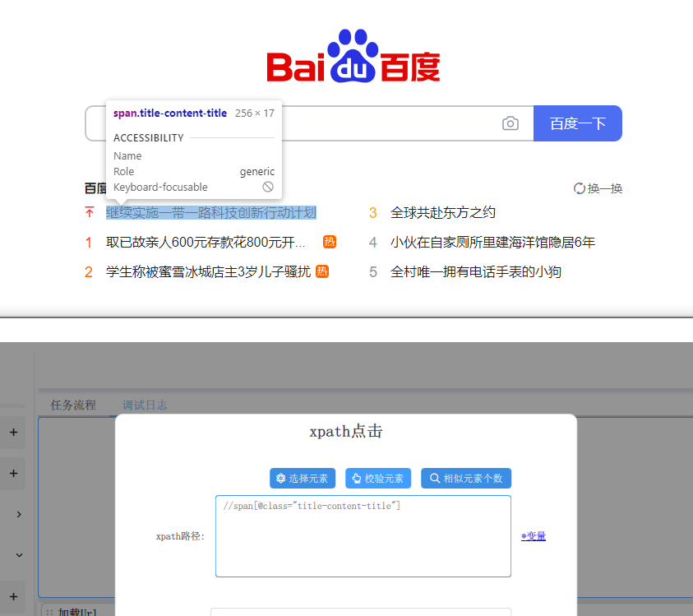Focus the Baidu search input box
Image resolution: width=693 pixels, height=616 pixels.
309,123
